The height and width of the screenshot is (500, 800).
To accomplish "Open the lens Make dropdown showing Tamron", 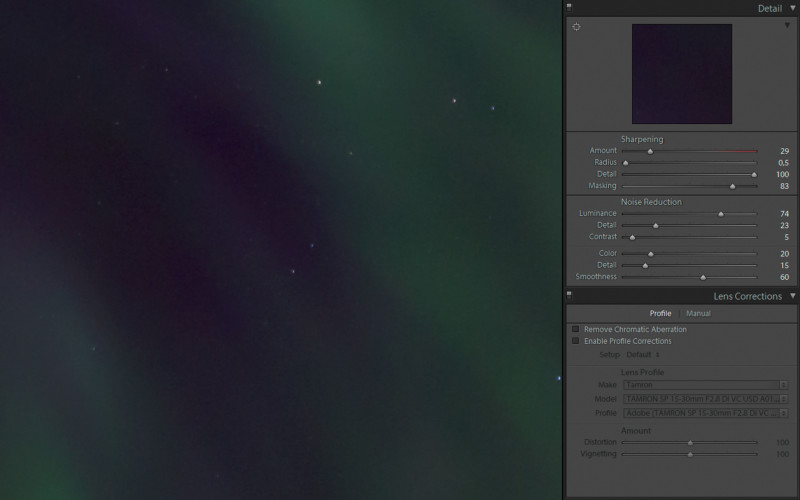I will pos(704,385).
